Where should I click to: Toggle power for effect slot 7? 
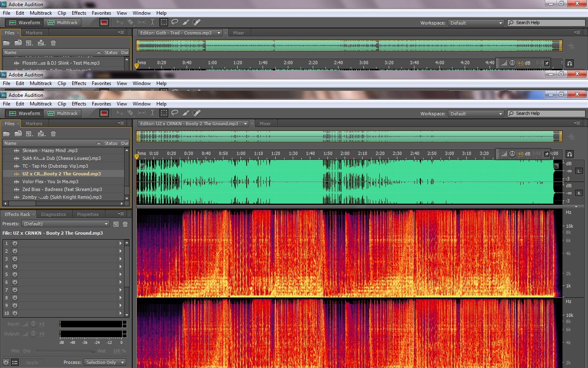15,289
